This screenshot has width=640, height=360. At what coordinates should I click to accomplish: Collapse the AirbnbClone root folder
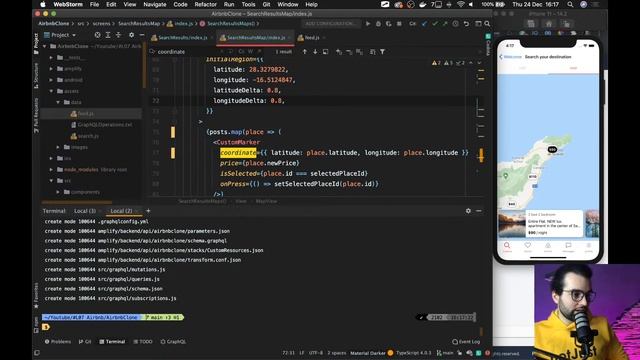tap(44, 46)
